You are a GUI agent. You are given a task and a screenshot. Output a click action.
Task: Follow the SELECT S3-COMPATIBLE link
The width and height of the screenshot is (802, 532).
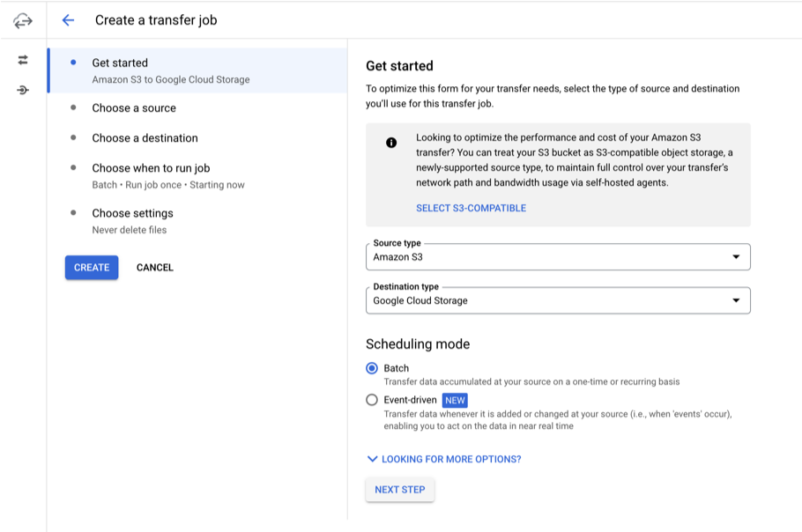[472, 208]
